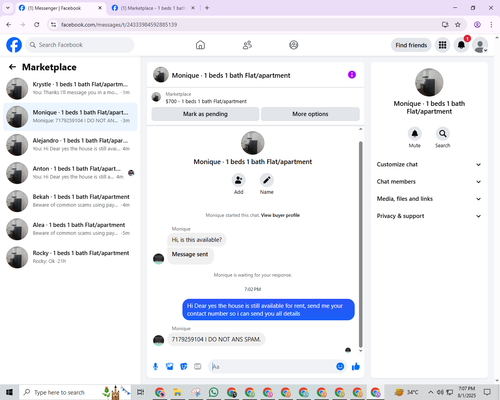This screenshot has height=400, width=500.
Task: Attach a photo with the image icon
Action: click(170, 367)
